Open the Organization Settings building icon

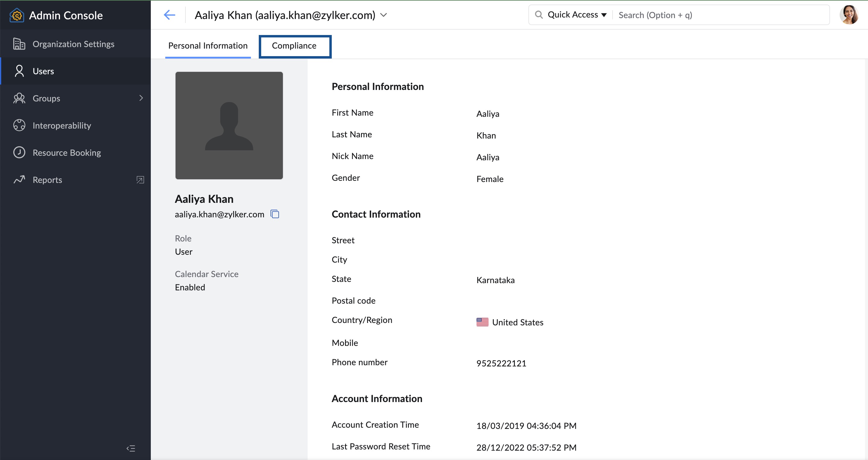(x=19, y=44)
